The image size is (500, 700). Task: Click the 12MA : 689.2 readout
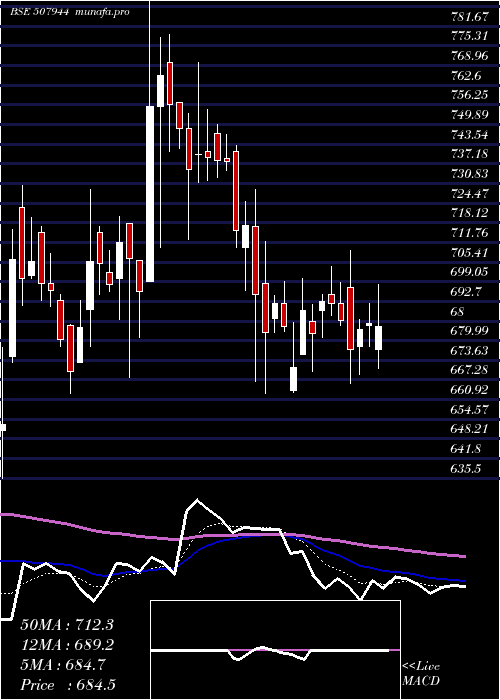[x=67, y=645]
